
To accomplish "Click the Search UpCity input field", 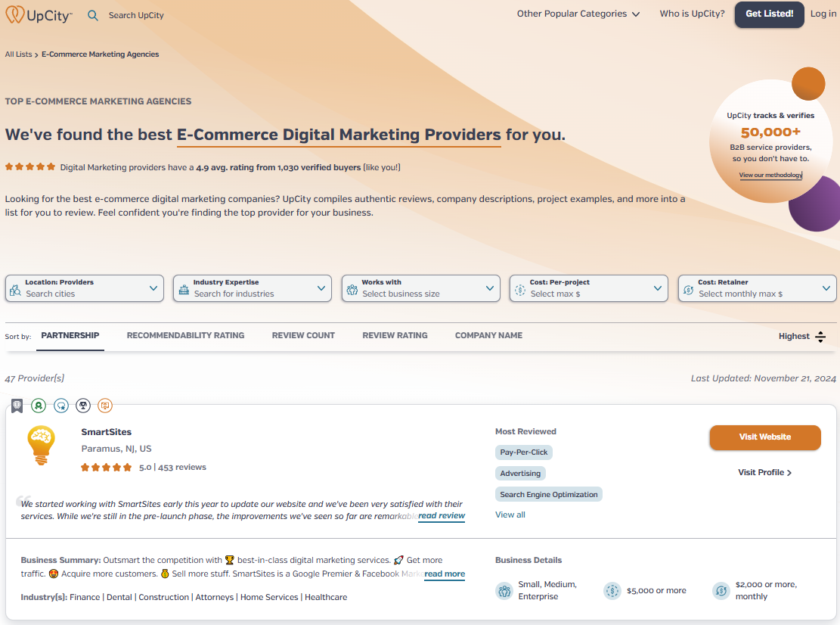I will point(136,16).
